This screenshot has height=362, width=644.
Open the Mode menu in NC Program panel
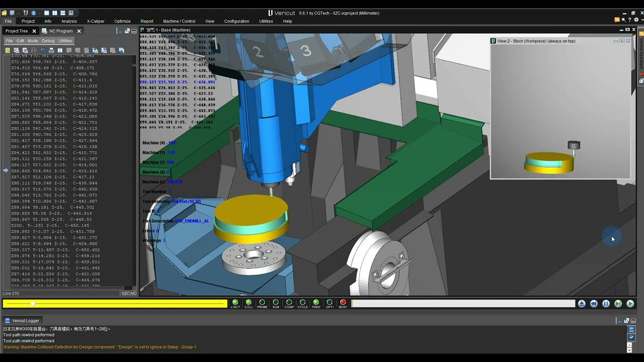33,41
